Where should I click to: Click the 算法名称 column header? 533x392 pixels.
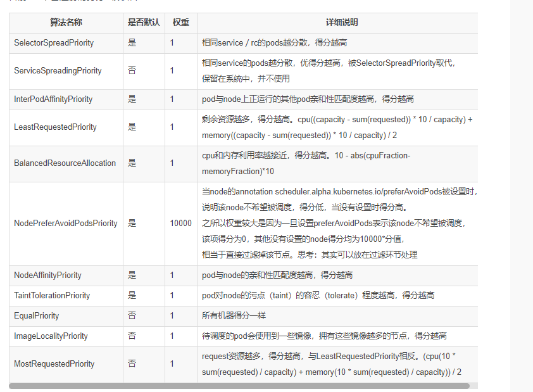point(66,22)
